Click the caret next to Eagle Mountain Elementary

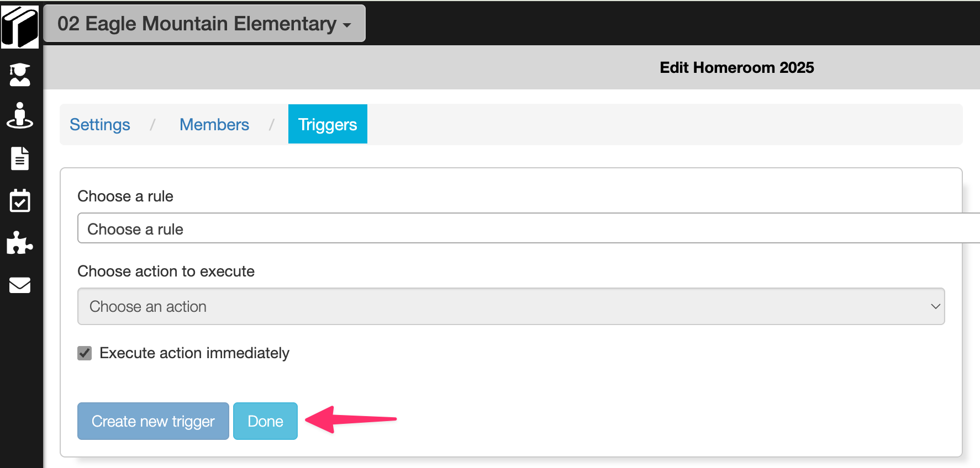tap(347, 25)
